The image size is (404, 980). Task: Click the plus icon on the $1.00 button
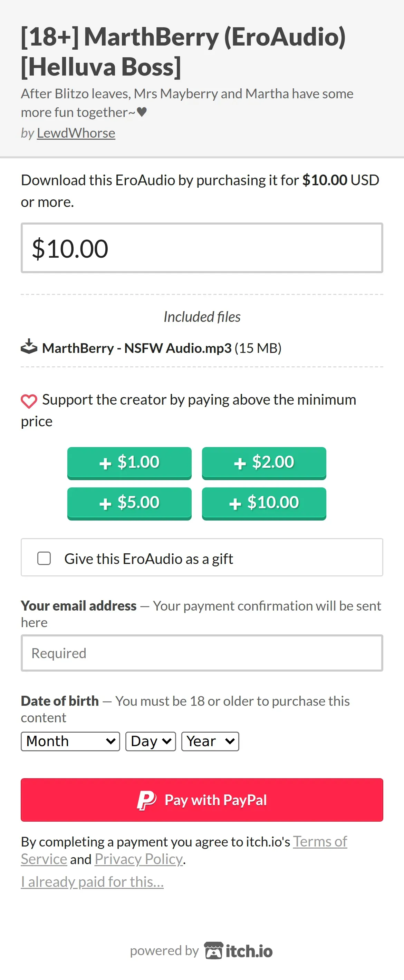pyautogui.click(x=105, y=464)
